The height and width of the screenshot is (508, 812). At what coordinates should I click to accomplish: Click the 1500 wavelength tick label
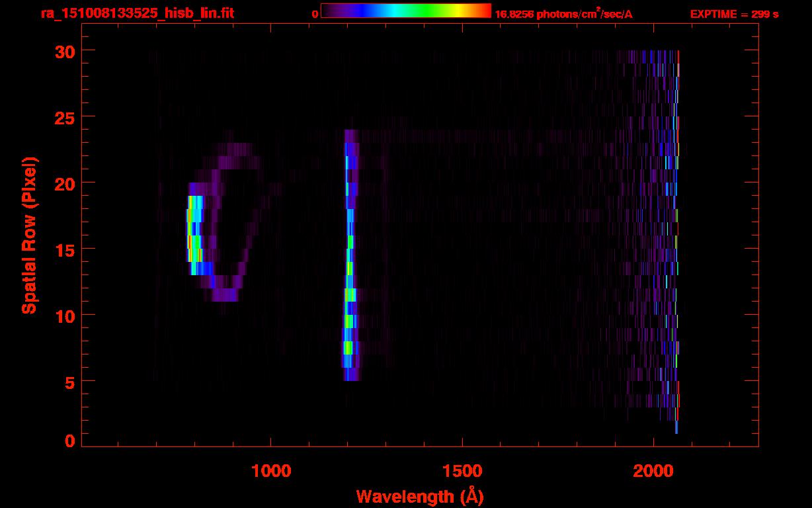pos(462,470)
